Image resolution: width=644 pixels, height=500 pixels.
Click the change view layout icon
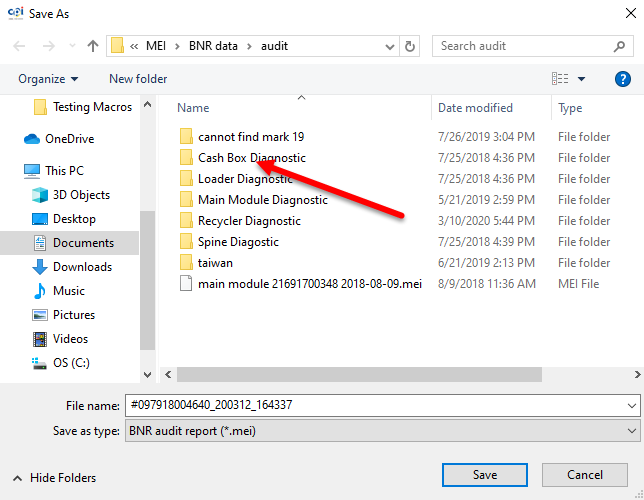coord(562,79)
